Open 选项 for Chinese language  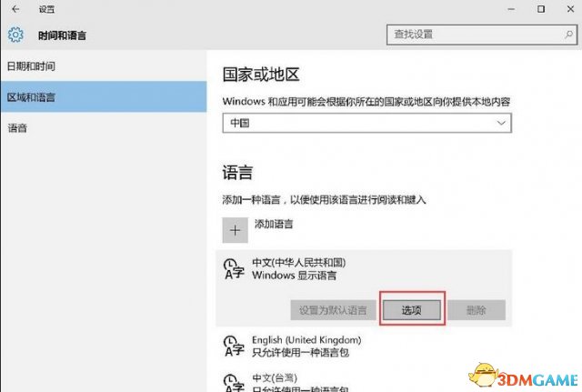[x=412, y=310]
